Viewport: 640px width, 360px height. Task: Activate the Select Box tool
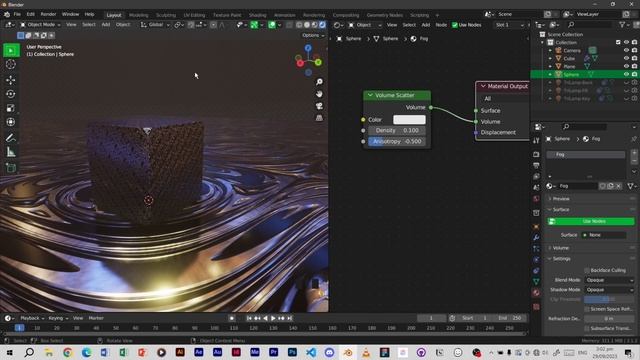(x=11, y=51)
